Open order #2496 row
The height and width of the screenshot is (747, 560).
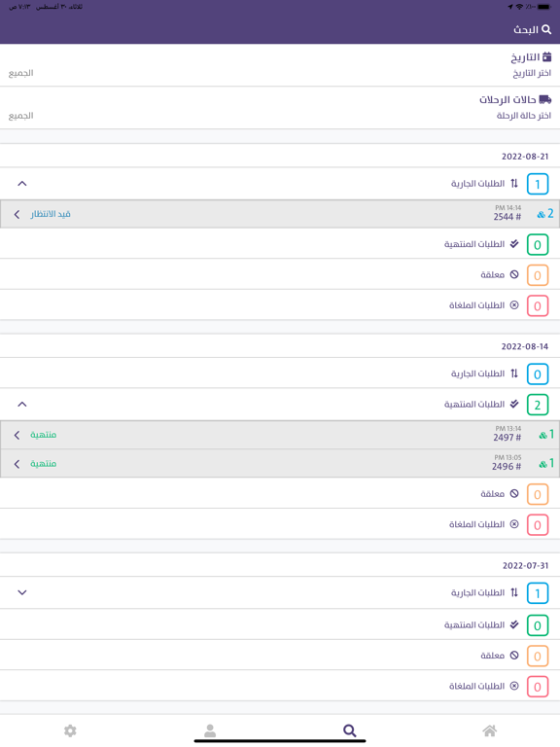pyautogui.click(x=280, y=464)
